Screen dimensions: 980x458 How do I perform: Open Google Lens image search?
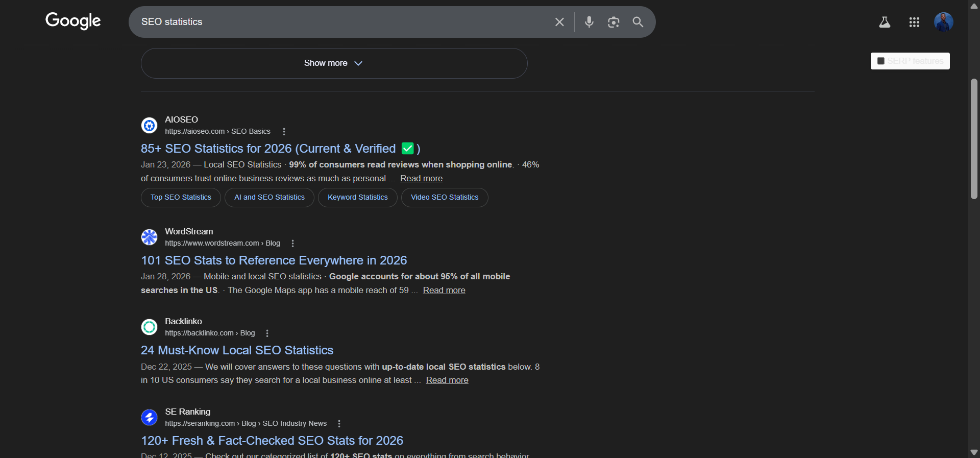[614, 22]
